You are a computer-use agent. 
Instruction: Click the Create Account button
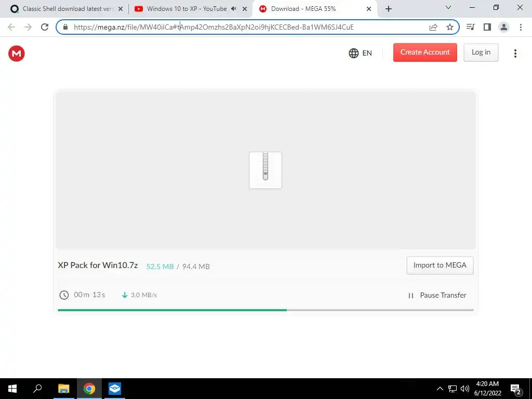(425, 52)
